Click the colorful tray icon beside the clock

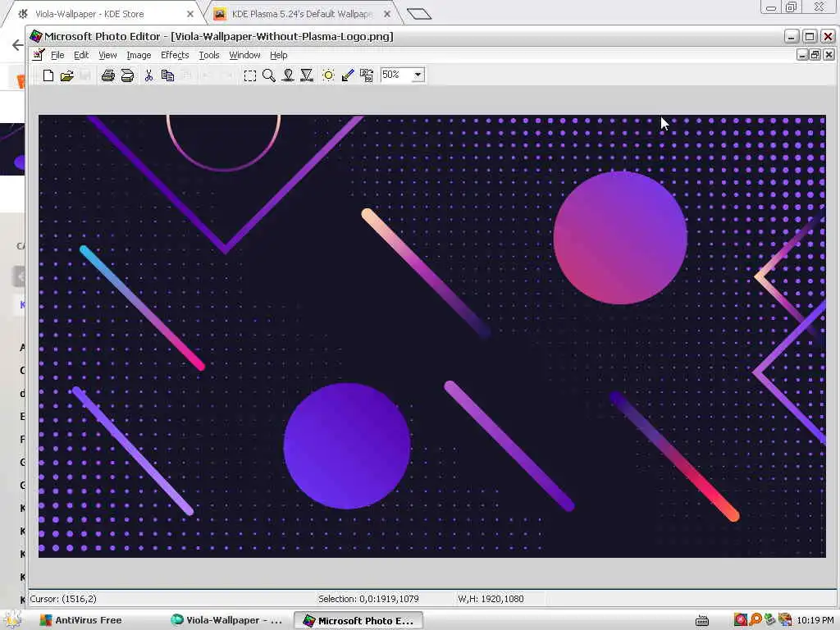[x=785, y=620]
